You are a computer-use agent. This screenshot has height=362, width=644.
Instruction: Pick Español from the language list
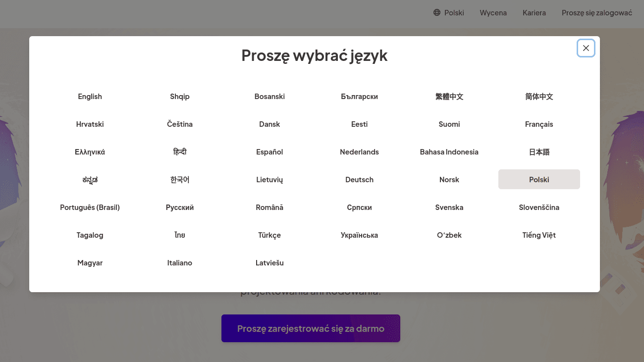point(269,152)
